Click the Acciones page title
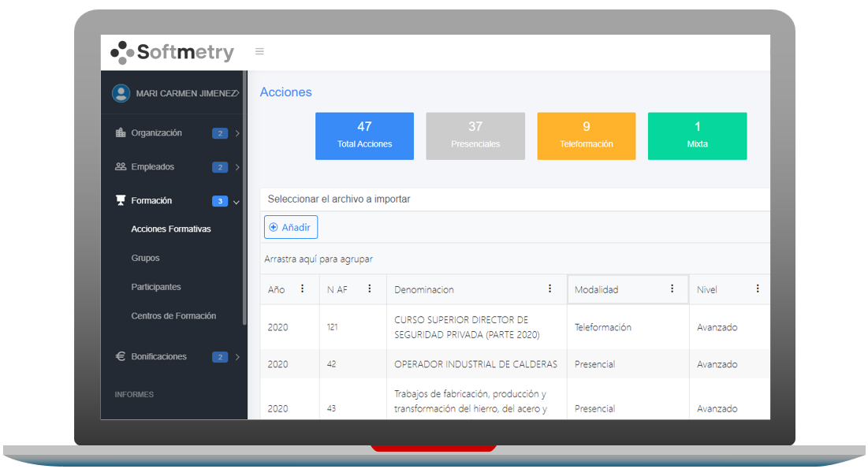868x469 pixels. point(285,92)
